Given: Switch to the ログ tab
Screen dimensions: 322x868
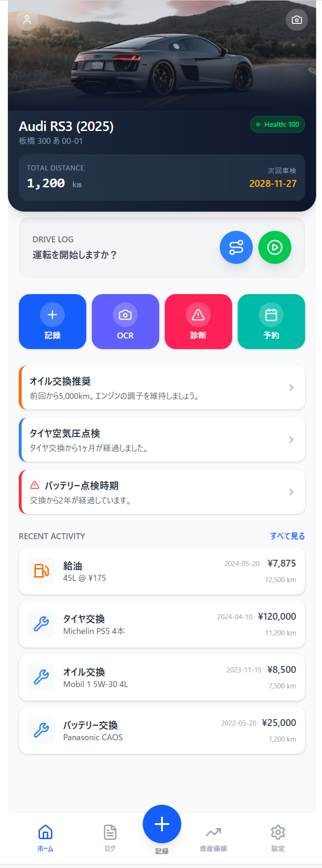Looking at the screenshot, I should coord(110,838).
